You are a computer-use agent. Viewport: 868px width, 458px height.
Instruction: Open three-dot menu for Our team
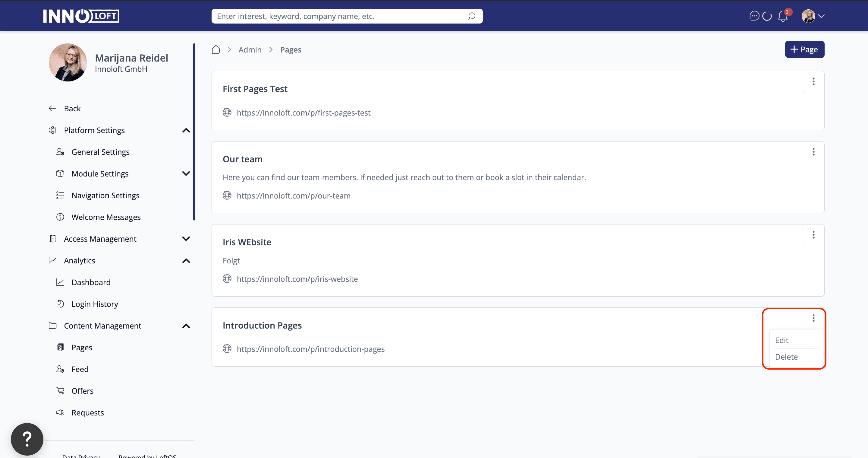pyautogui.click(x=813, y=152)
